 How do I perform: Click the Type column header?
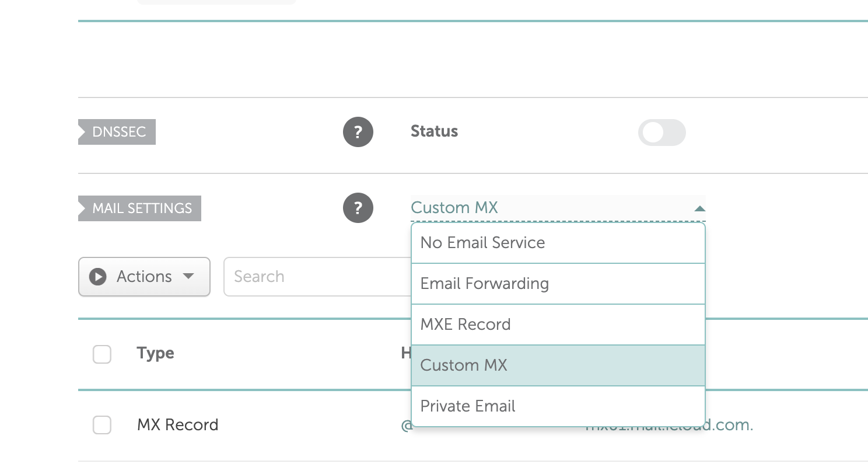(x=155, y=353)
